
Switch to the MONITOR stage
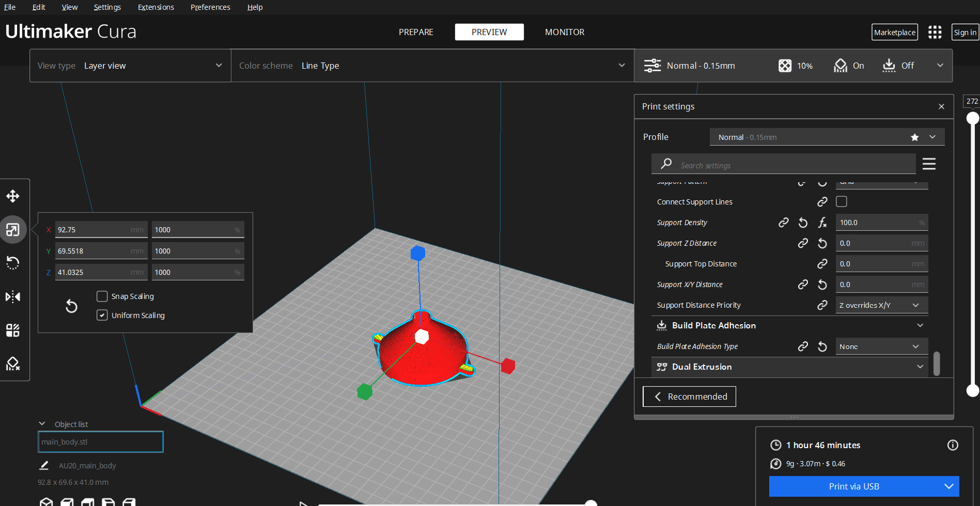coord(565,32)
